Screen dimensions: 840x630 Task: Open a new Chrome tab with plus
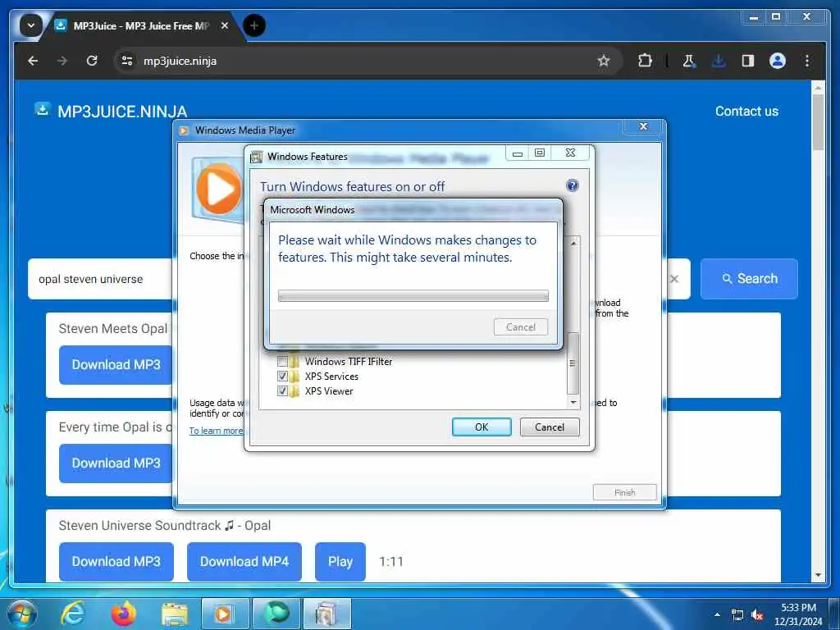[x=254, y=25]
